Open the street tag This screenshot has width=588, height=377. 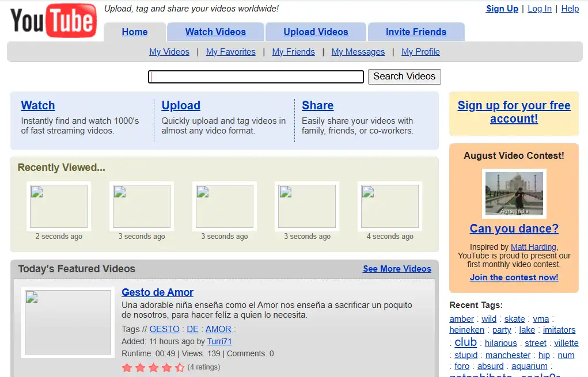(536, 343)
